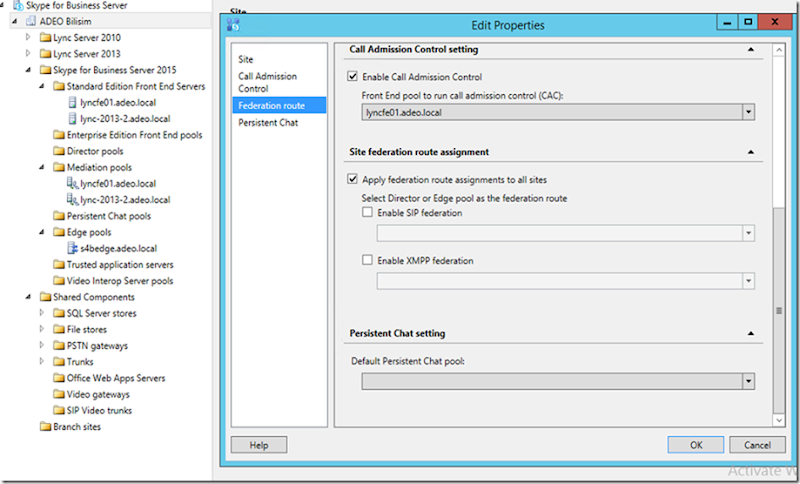Click the Shared Components folder icon

[x=45, y=297]
